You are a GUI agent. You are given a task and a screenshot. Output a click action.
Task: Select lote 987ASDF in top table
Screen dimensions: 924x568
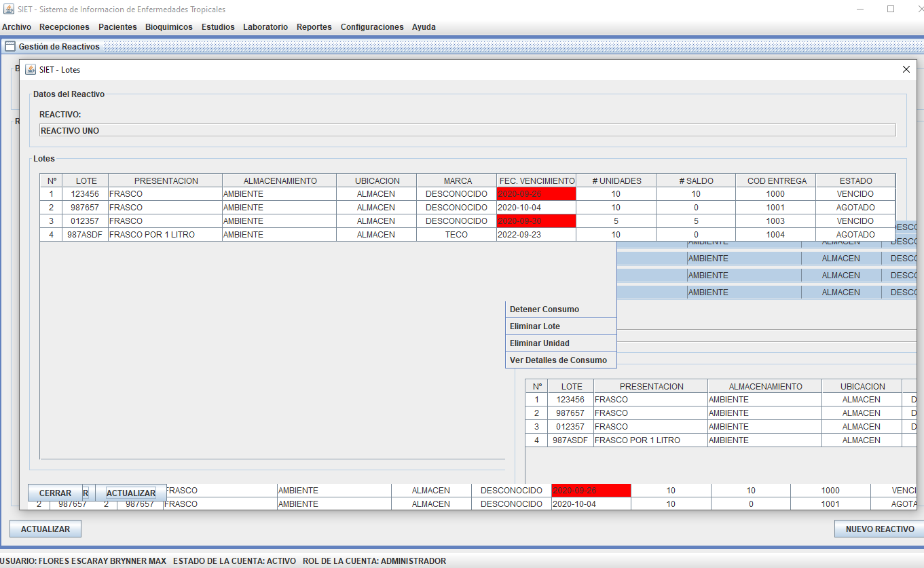[x=86, y=235]
